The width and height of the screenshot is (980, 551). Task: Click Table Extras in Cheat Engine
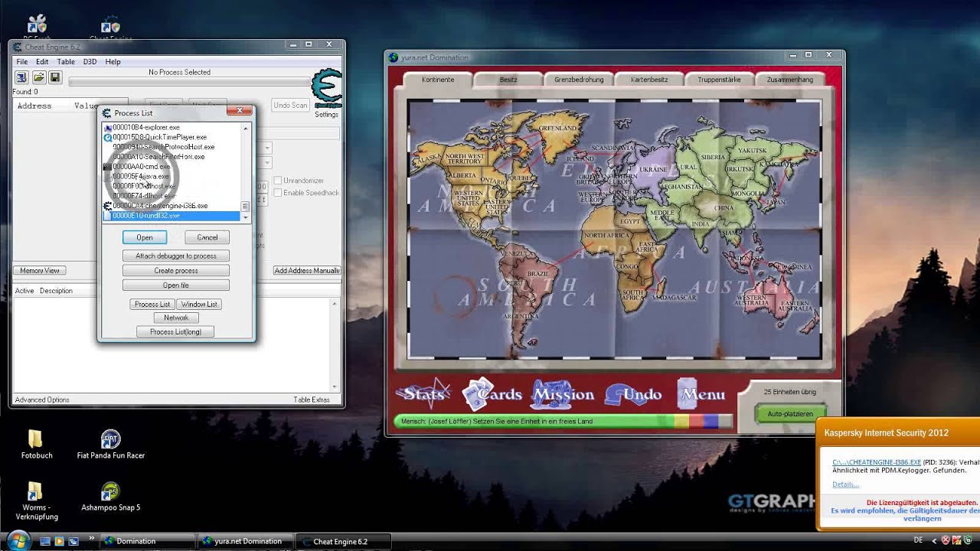312,399
